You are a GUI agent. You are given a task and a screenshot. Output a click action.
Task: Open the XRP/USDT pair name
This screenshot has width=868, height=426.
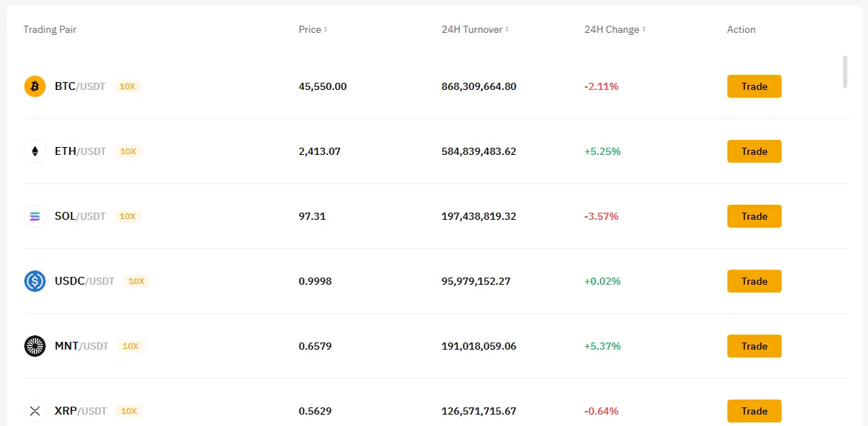pos(81,411)
